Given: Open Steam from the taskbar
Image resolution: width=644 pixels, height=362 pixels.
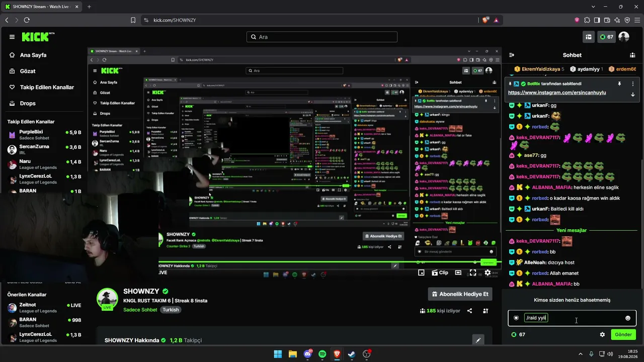Looking at the screenshot, I should (352, 354).
